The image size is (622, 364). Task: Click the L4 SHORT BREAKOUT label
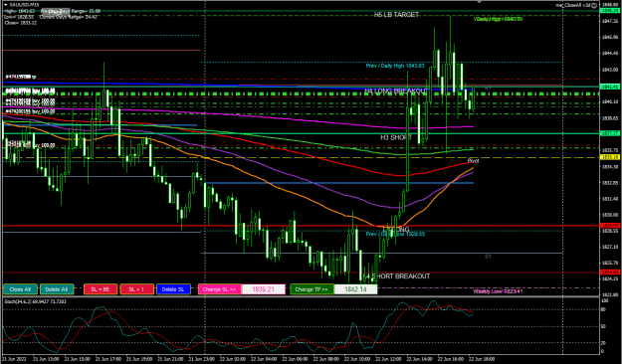[396, 275]
